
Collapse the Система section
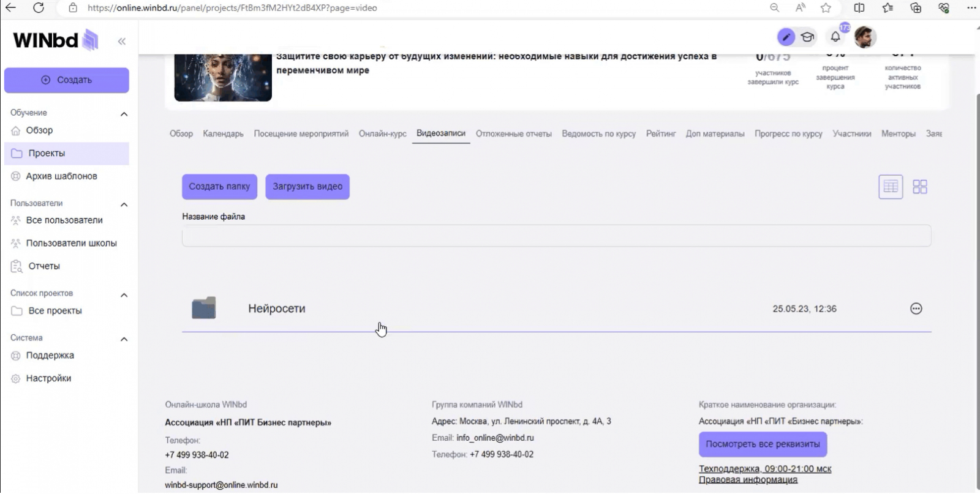pos(124,339)
